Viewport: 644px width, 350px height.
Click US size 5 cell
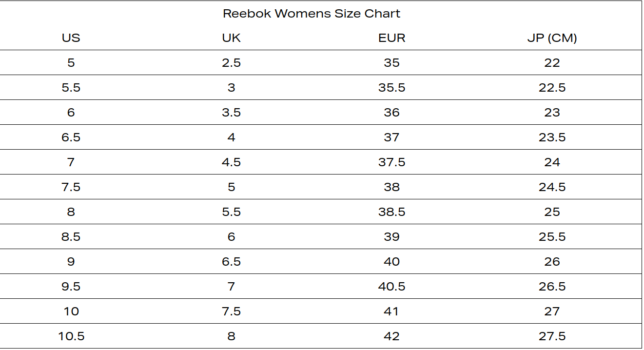71,63
